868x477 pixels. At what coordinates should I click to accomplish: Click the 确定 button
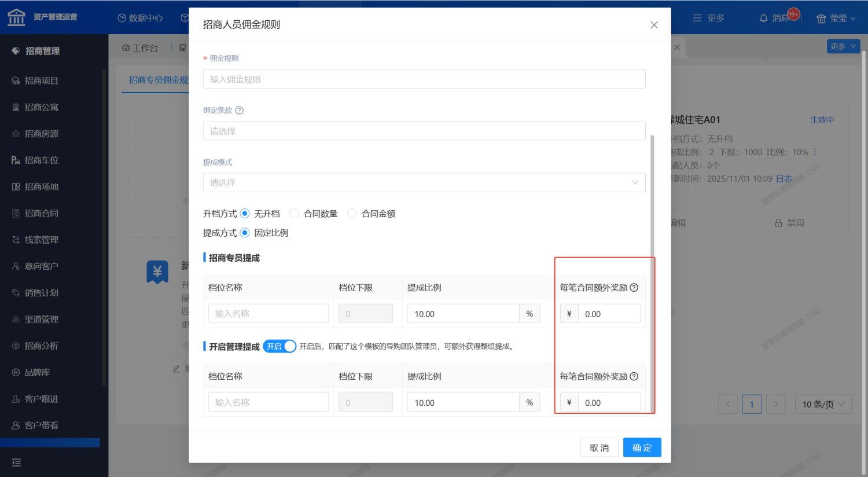(x=642, y=447)
